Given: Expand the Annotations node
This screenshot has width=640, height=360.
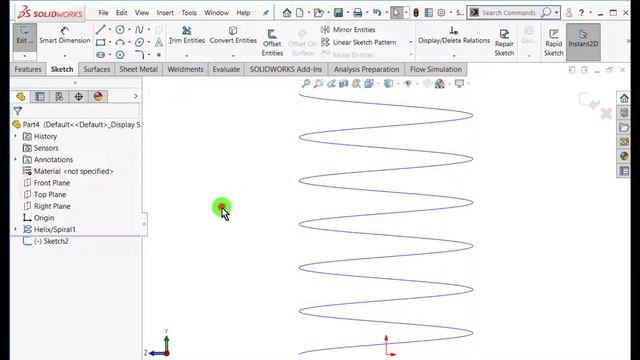Looking at the screenshot, I should 16,159.
